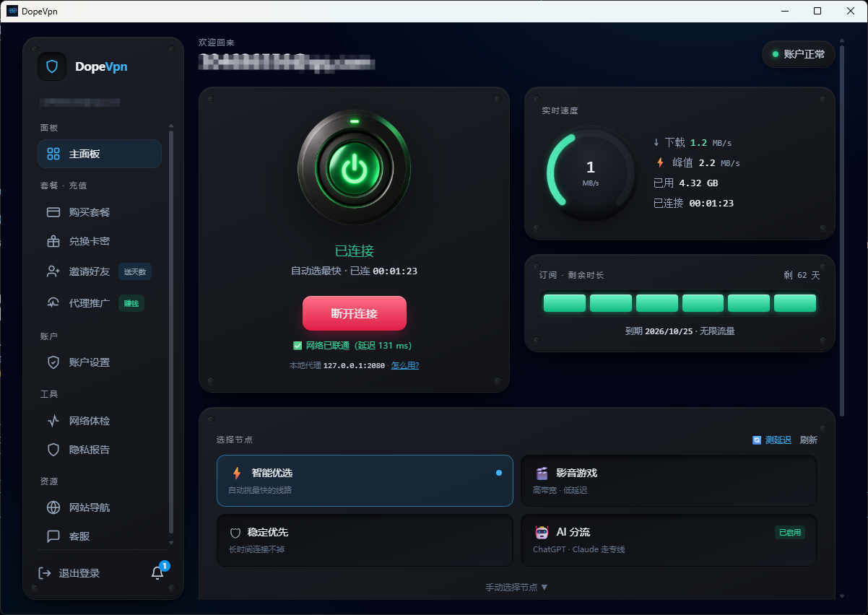Open the 主面板 dashboard grid icon
Viewport: 868px width, 615px height.
coord(53,154)
